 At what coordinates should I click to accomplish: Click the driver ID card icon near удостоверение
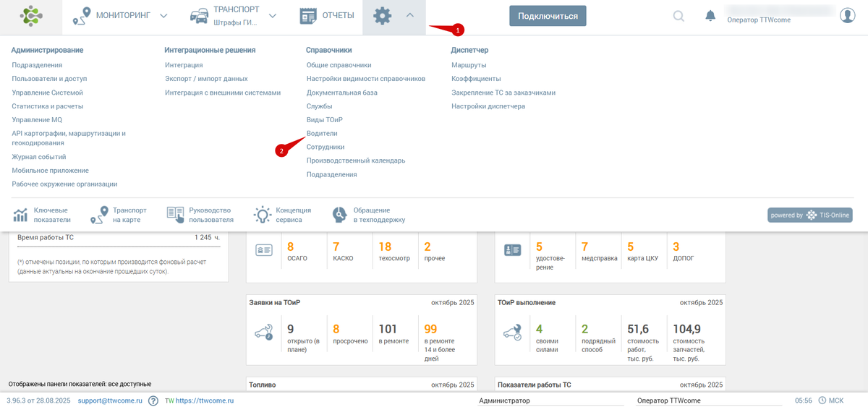click(512, 249)
